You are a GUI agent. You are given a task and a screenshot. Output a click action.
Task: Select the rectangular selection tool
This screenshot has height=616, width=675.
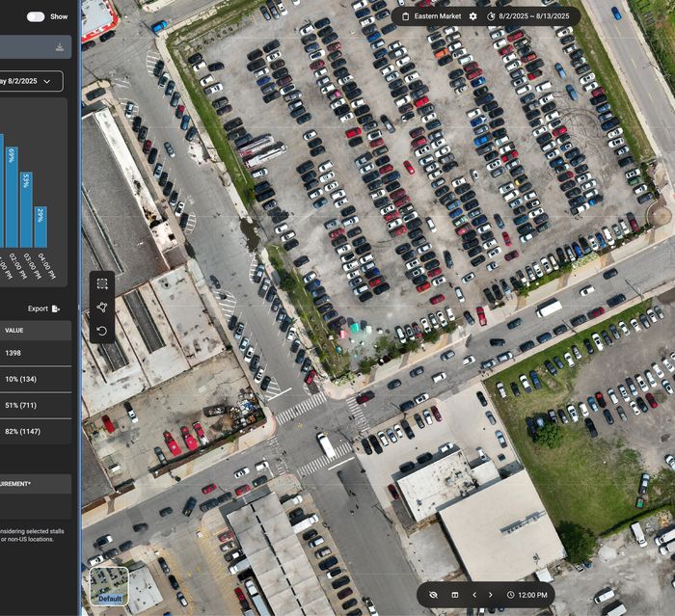pos(102,284)
